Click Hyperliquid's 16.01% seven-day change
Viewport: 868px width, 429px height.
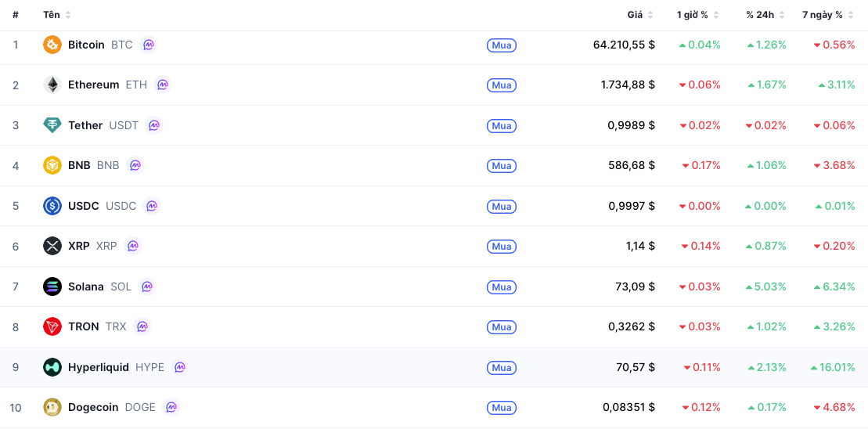tap(833, 367)
